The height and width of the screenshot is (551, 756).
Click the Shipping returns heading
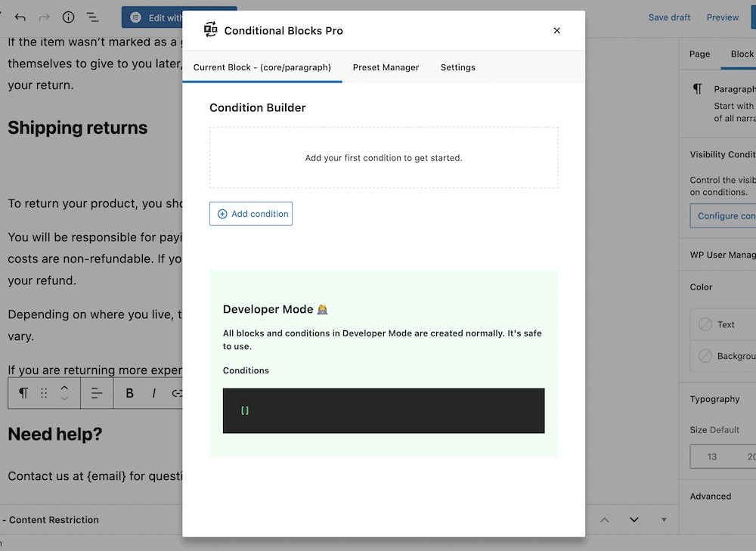(78, 128)
